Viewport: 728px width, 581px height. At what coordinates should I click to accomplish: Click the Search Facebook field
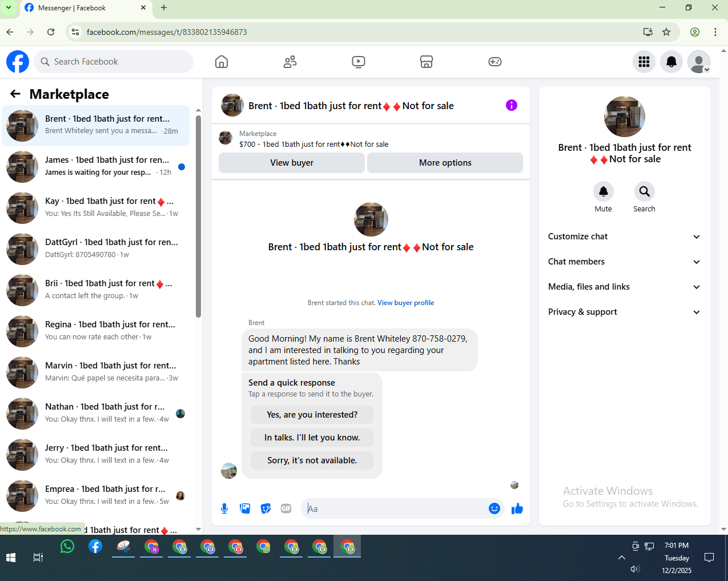[x=114, y=62]
